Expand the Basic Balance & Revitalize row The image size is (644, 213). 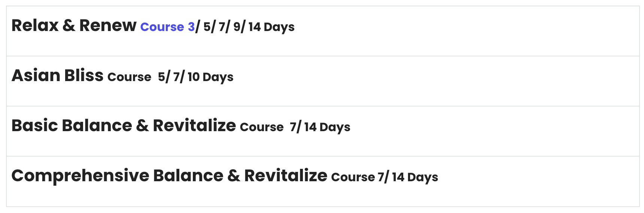coord(323,131)
